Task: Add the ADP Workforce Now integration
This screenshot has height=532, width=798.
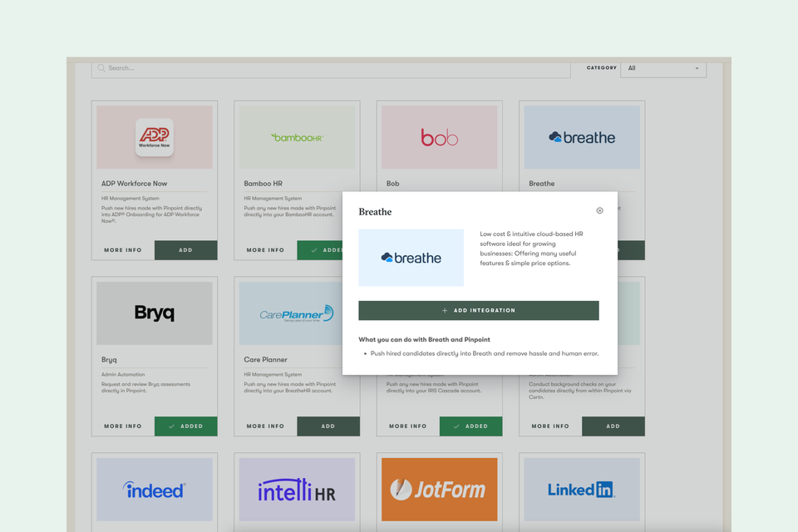Action: coord(185,250)
